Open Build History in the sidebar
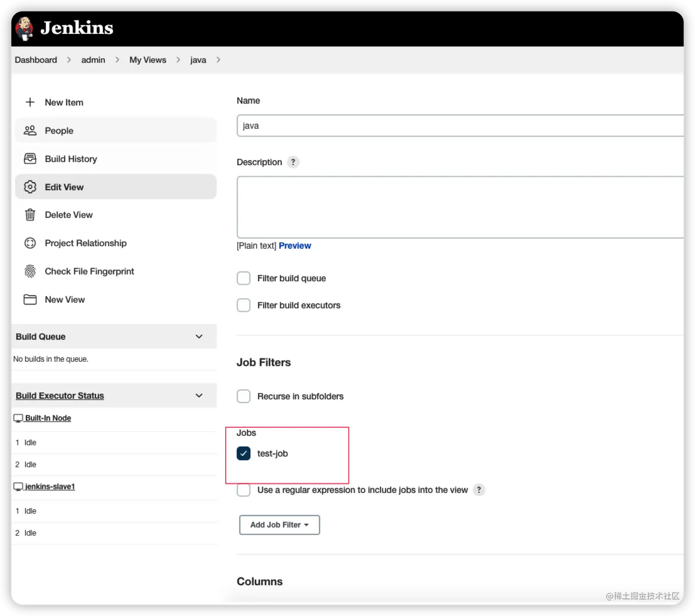The image size is (695, 616). (116, 159)
